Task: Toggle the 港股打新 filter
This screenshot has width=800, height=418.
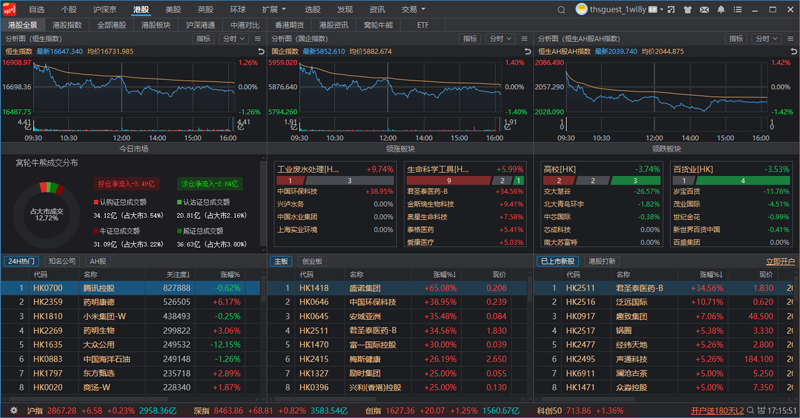Action: pyautogui.click(x=602, y=261)
